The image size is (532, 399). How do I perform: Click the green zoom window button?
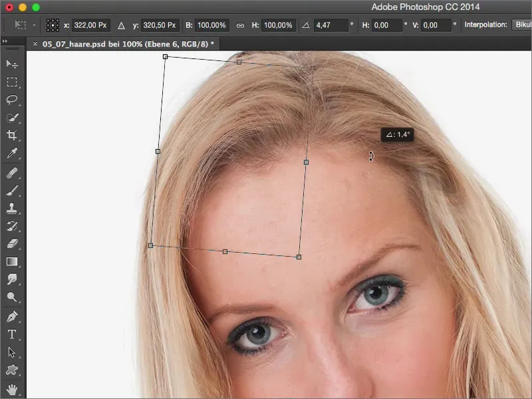36,7
